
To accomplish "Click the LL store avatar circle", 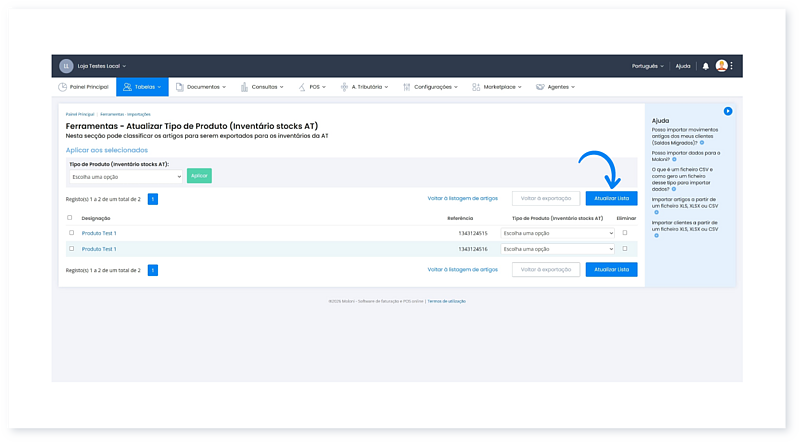I will tap(66, 66).
